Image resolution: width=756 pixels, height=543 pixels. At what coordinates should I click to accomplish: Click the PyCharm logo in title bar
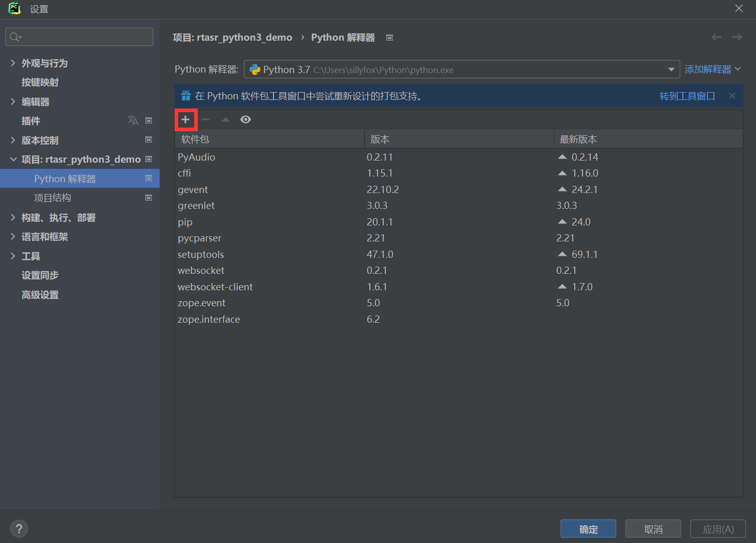click(x=14, y=8)
